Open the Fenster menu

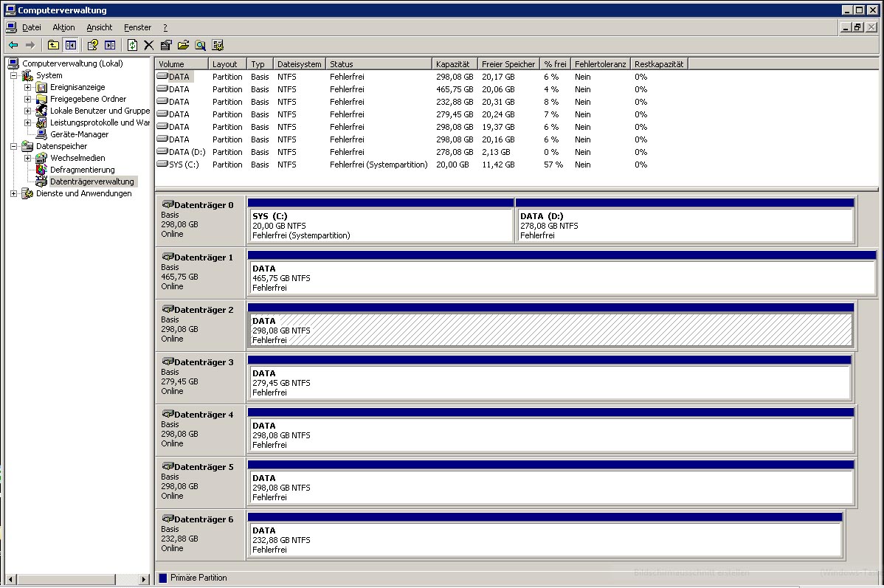click(x=137, y=27)
